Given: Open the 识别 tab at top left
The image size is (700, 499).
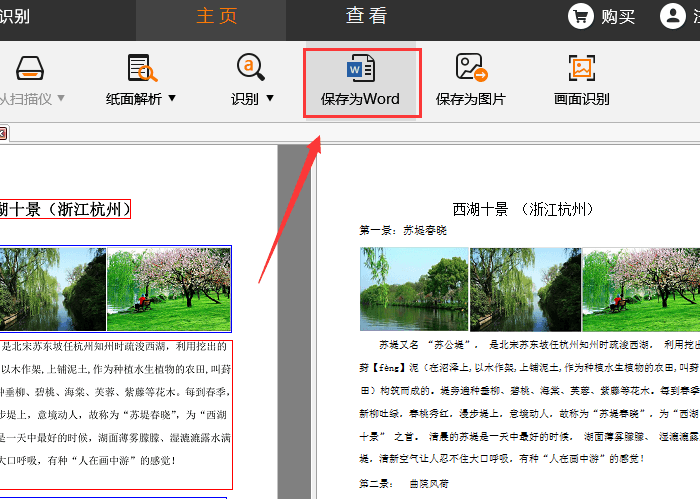Looking at the screenshot, I should pos(14,16).
